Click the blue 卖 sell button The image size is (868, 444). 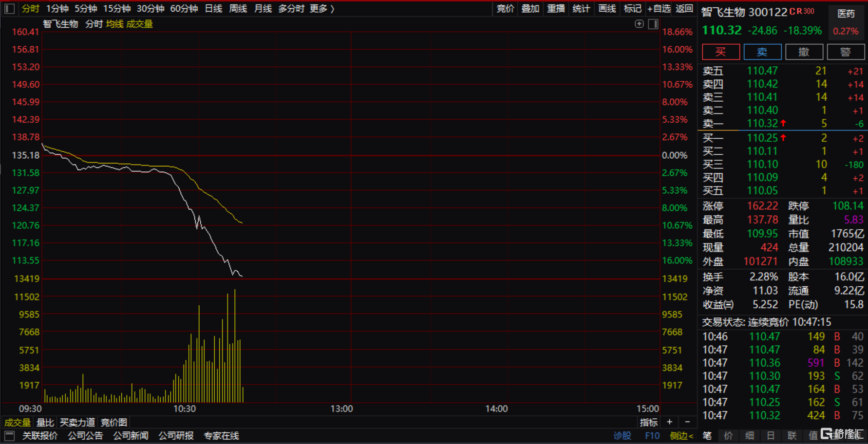762,52
